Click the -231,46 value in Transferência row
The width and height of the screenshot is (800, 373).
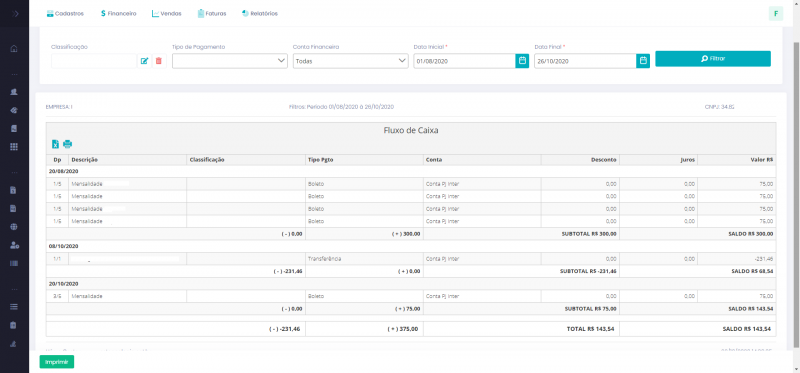point(763,259)
